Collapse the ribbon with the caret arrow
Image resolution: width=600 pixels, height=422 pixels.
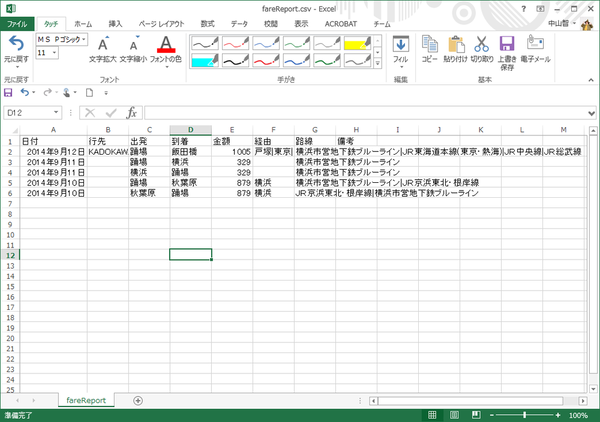(x=591, y=80)
